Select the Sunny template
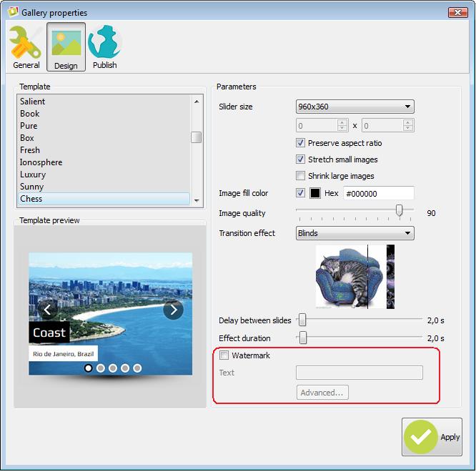 coord(104,186)
